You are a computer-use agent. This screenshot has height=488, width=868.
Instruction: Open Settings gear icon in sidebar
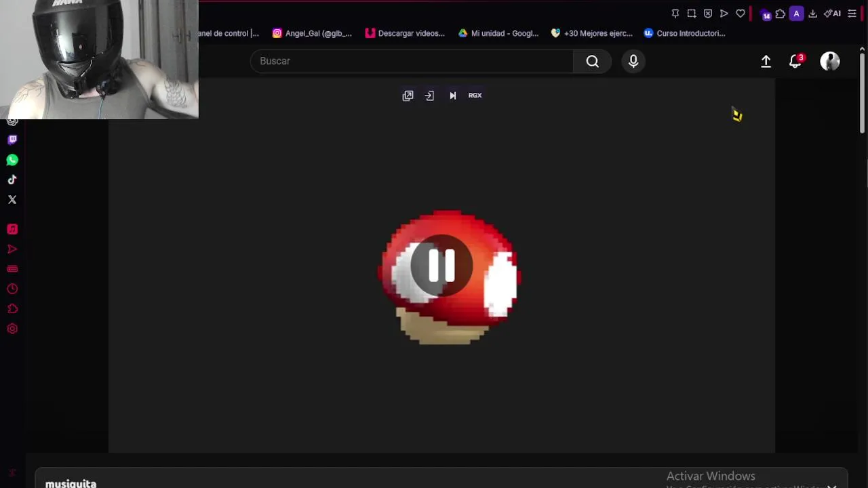(12, 329)
